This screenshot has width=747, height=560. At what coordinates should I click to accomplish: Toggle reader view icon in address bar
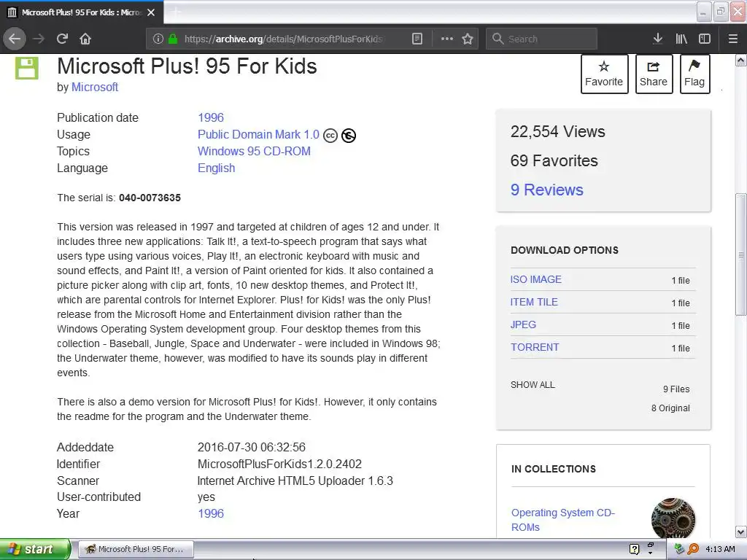tap(417, 39)
